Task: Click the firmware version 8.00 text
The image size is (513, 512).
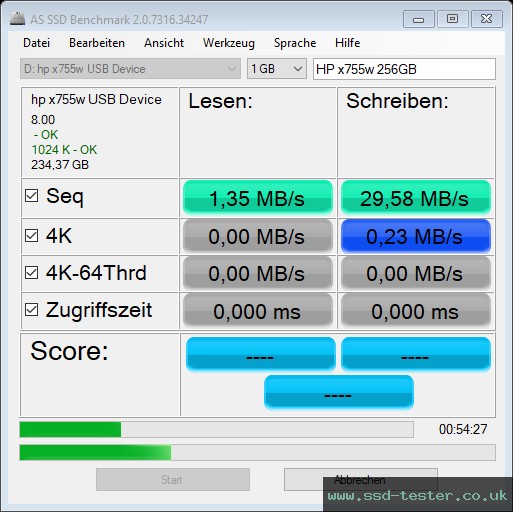Action: click(x=43, y=120)
